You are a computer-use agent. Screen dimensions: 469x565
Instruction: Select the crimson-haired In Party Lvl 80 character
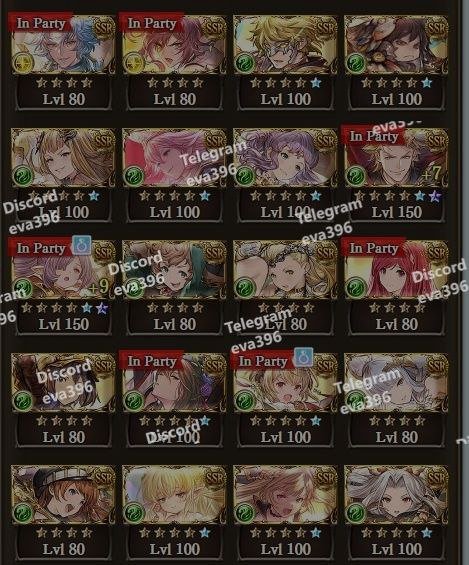click(396, 270)
